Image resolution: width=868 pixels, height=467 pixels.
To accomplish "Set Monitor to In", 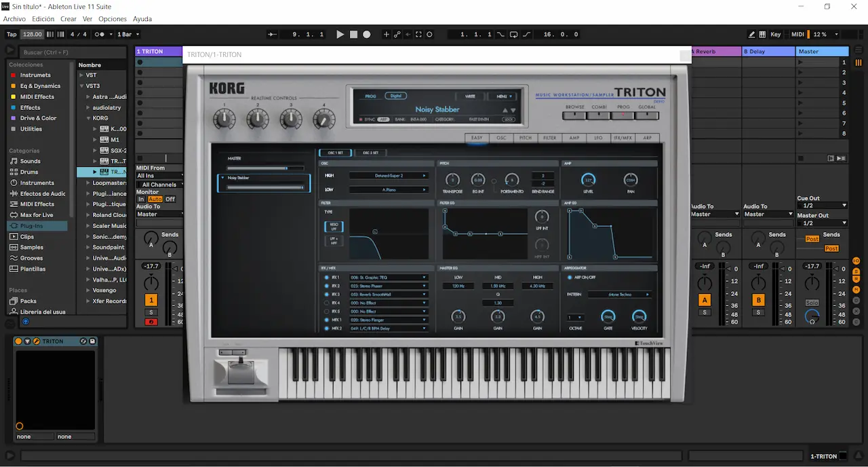I will point(141,199).
